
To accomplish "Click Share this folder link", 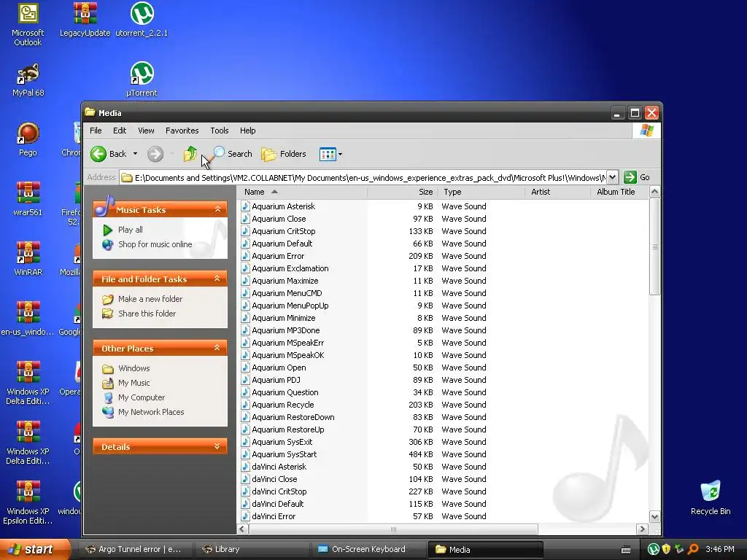I will pos(147,314).
